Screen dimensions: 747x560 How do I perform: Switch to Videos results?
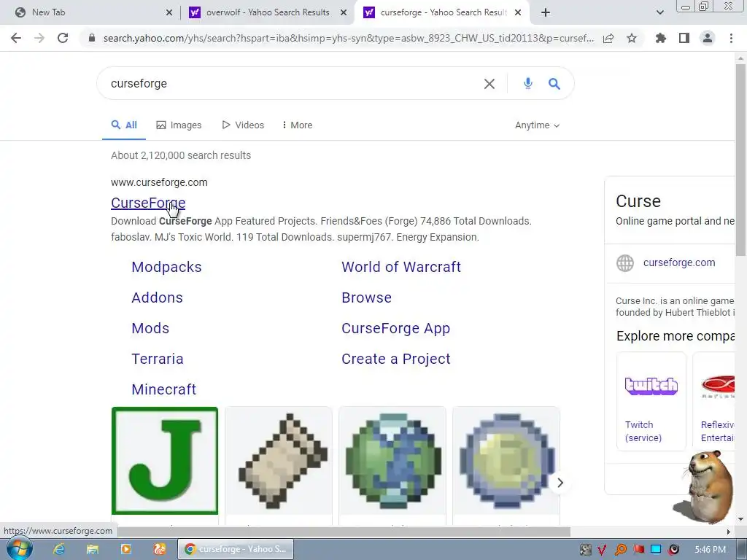[243, 125]
